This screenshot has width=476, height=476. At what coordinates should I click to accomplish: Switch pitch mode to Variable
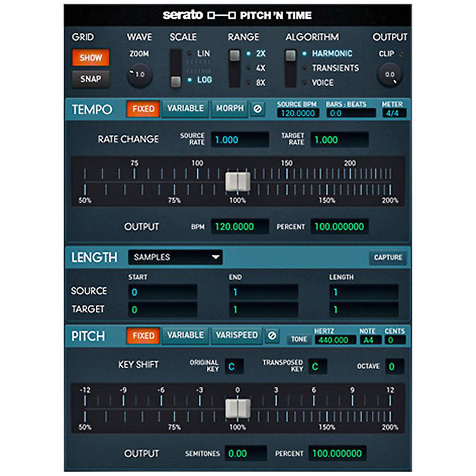(185, 335)
